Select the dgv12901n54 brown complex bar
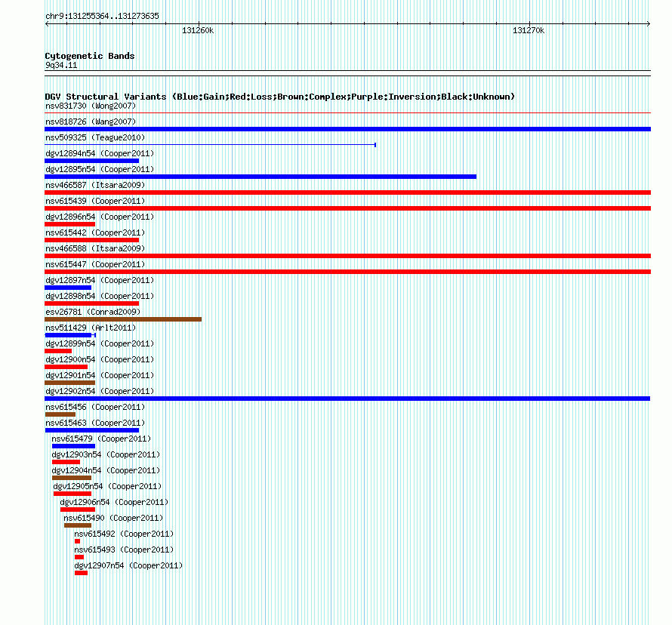 pos(70,383)
